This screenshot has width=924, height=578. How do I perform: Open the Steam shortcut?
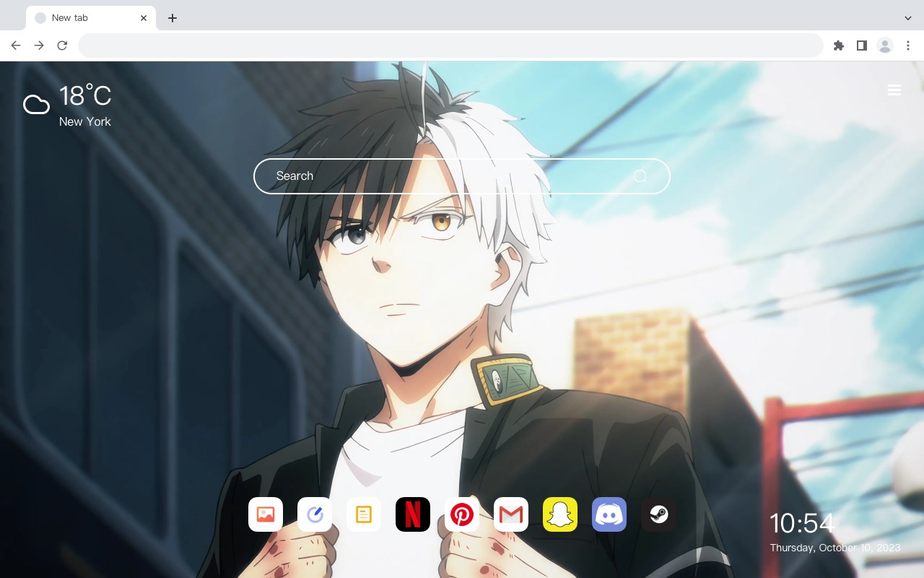coord(658,514)
